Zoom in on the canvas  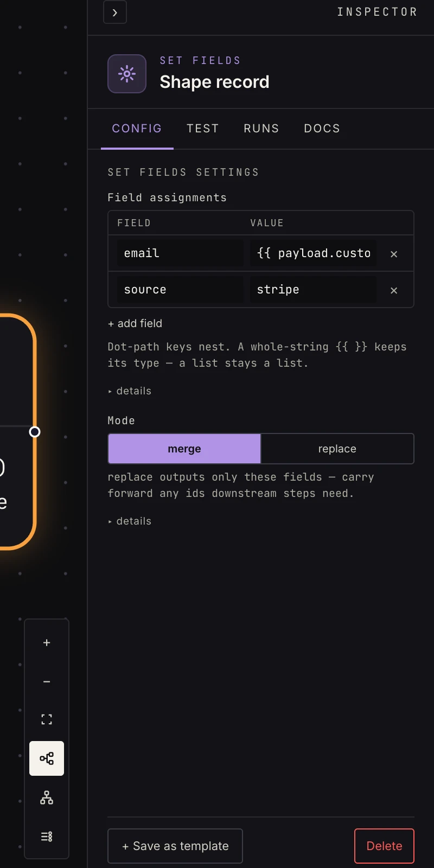[x=47, y=643]
